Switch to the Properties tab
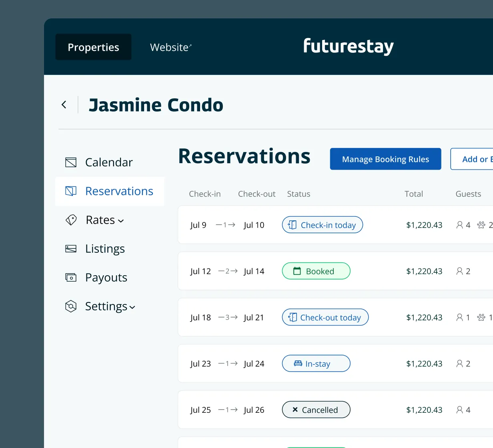This screenshot has height=448, width=493. pyautogui.click(x=93, y=47)
